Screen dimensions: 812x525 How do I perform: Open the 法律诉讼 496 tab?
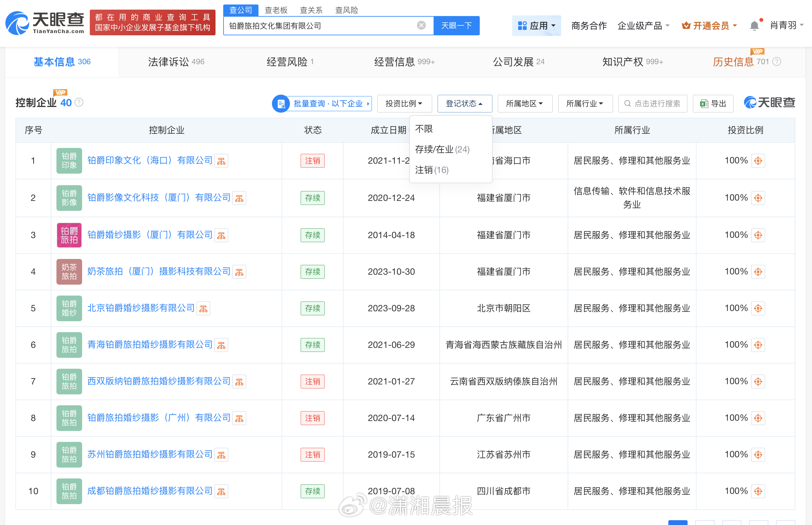176,62
